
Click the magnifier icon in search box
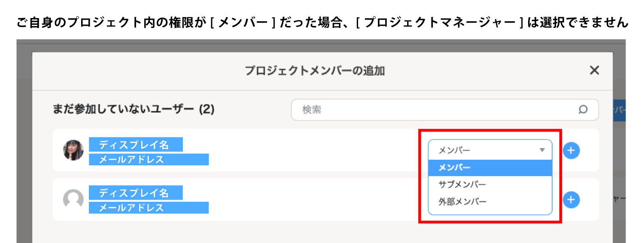(x=583, y=110)
